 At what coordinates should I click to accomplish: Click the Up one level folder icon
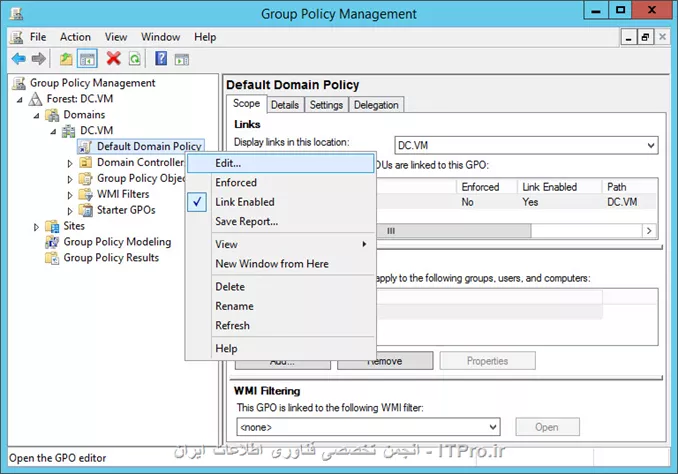click(66, 58)
